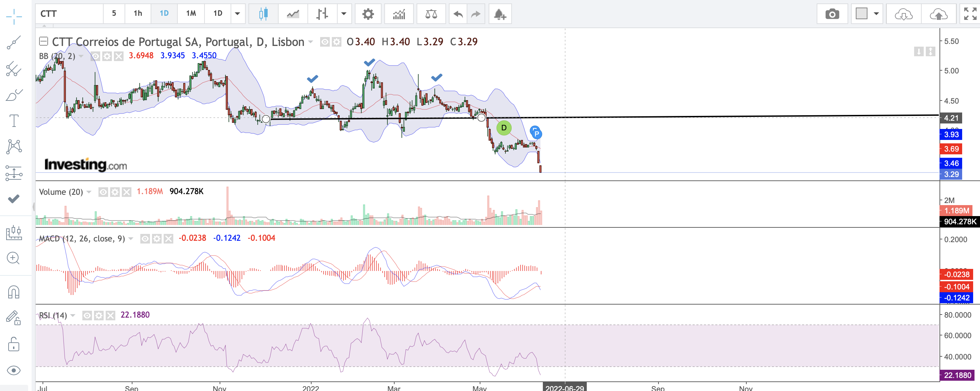Toggle lock all drawing tools
The width and height of the screenshot is (980, 391).
pos(14,344)
